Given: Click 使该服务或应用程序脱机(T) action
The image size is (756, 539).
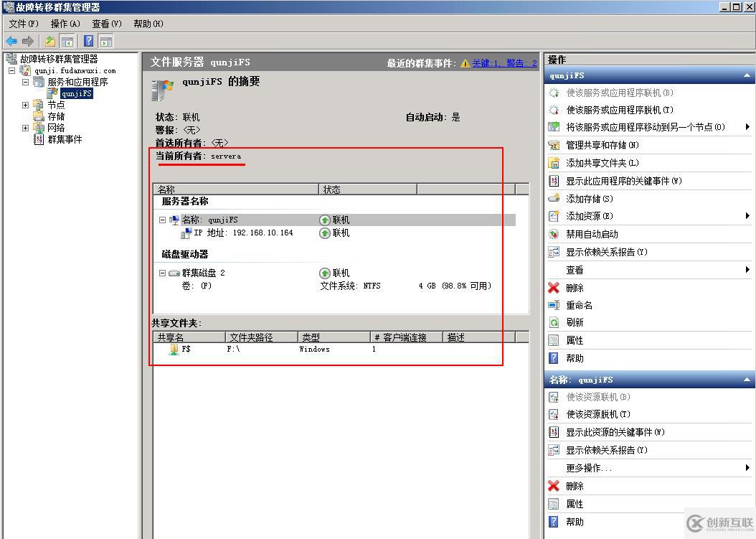Looking at the screenshot, I should coord(620,110).
